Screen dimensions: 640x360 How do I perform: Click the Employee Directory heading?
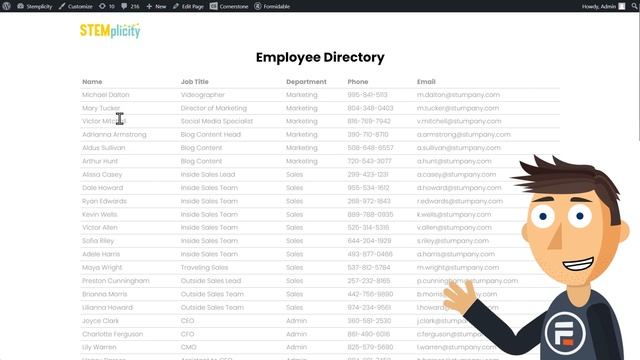tap(320, 58)
